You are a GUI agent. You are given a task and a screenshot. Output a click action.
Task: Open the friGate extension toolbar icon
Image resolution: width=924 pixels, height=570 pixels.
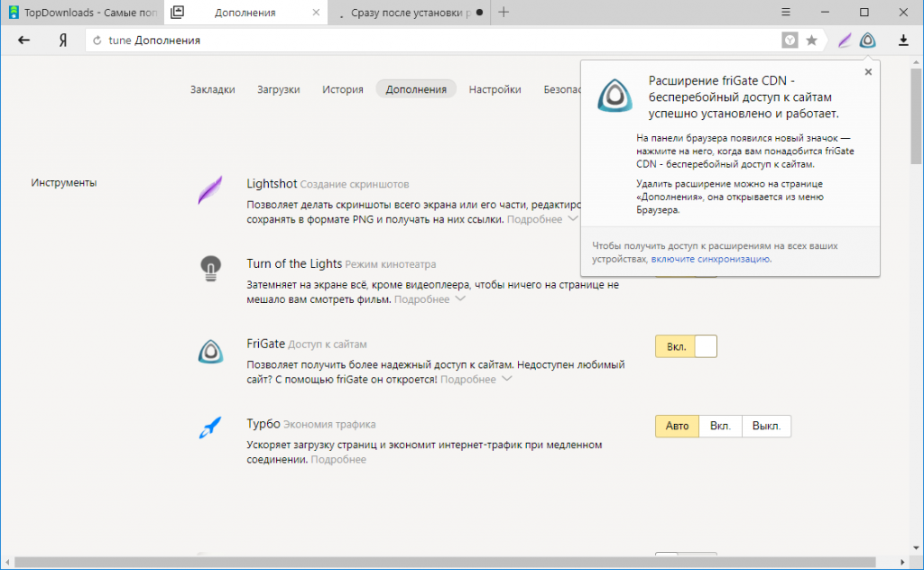[x=867, y=41]
